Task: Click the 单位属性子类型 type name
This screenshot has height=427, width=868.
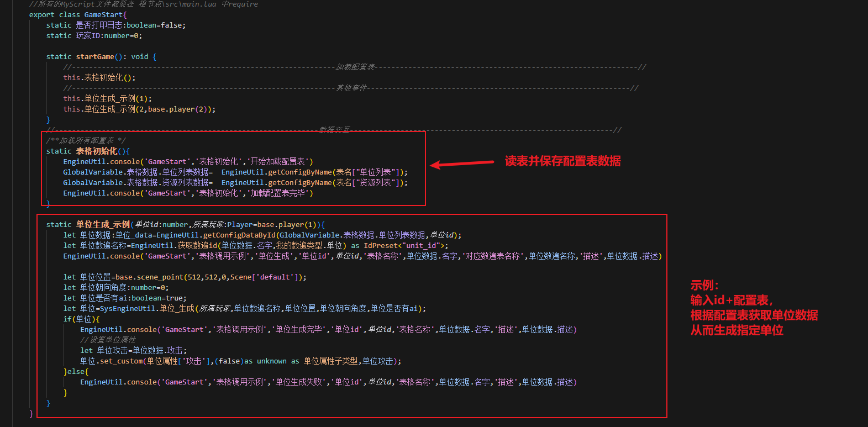Action: click(x=331, y=361)
